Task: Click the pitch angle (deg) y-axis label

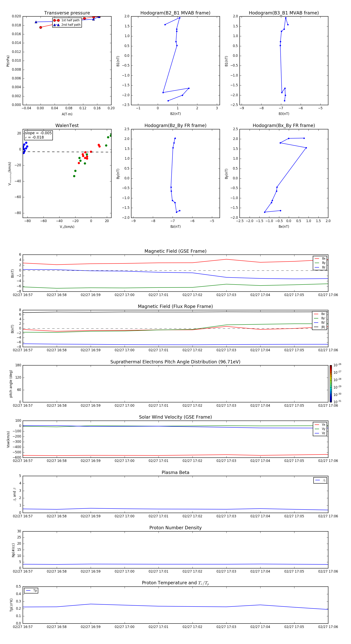Action: [11, 384]
